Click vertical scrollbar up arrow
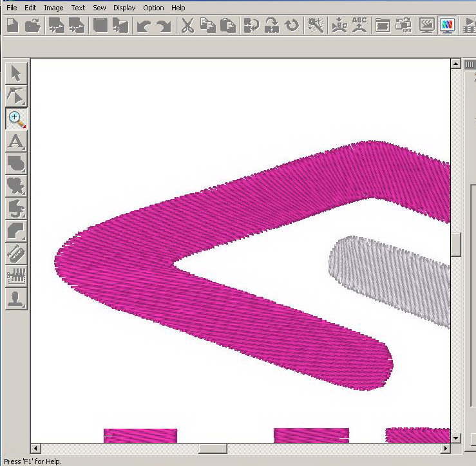Image resolution: width=476 pixels, height=466 pixels. (456, 64)
